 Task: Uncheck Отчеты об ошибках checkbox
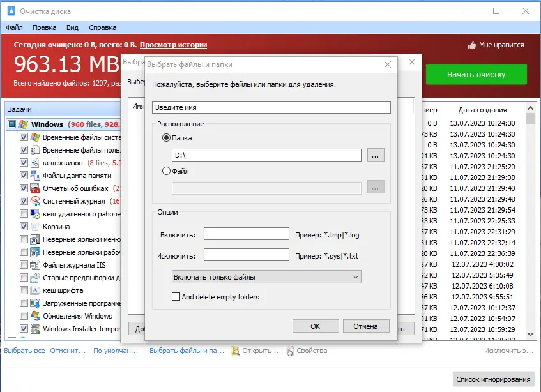[24, 188]
